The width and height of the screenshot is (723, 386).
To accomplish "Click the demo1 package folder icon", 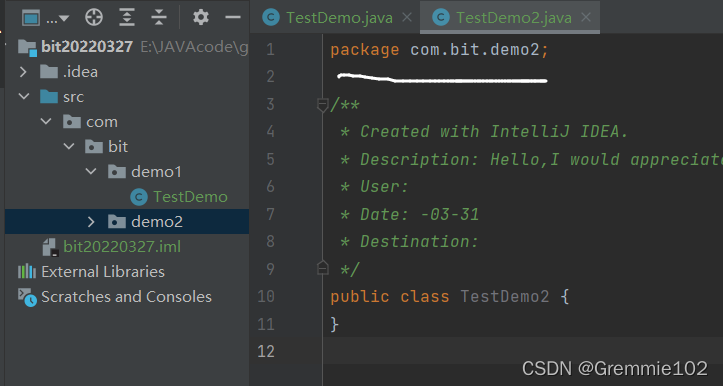I will click(x=117, y=172).
